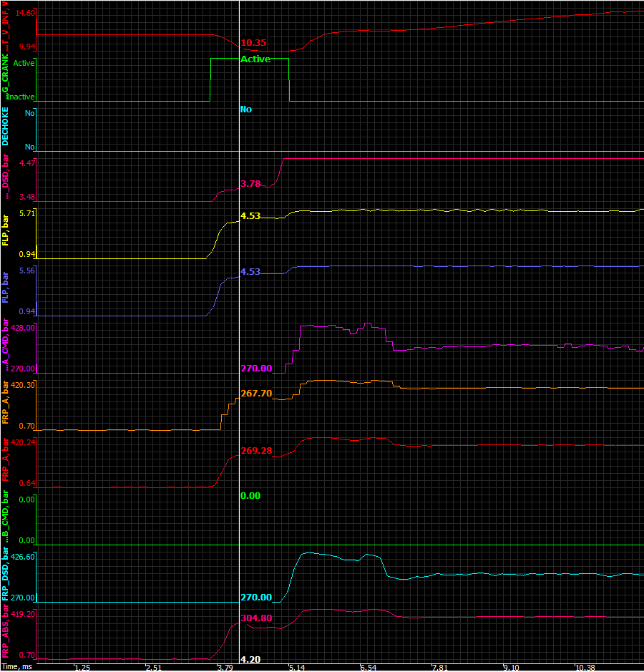Click the magenta A_CMD channel label
The height and width of the screenshot is (672, 644).
[x=6, y=349]
